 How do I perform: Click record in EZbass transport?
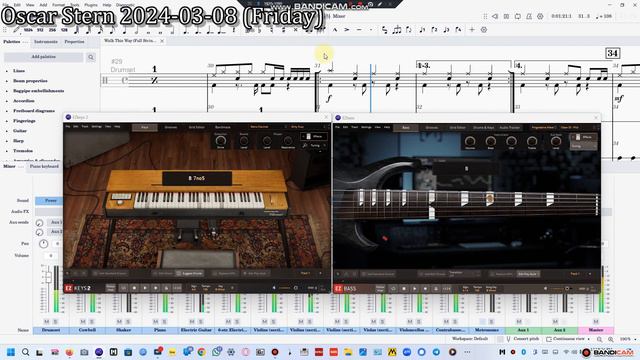[x=425, y=289]
